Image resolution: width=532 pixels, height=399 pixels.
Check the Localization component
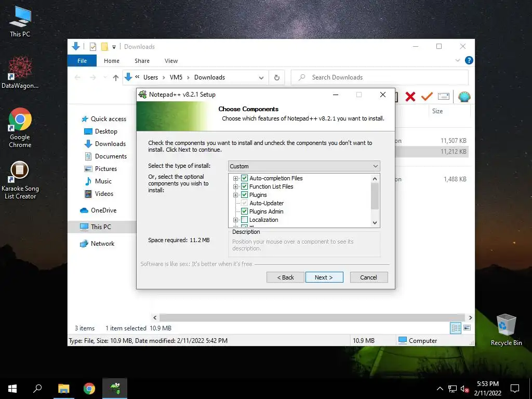tap(244, 220)
